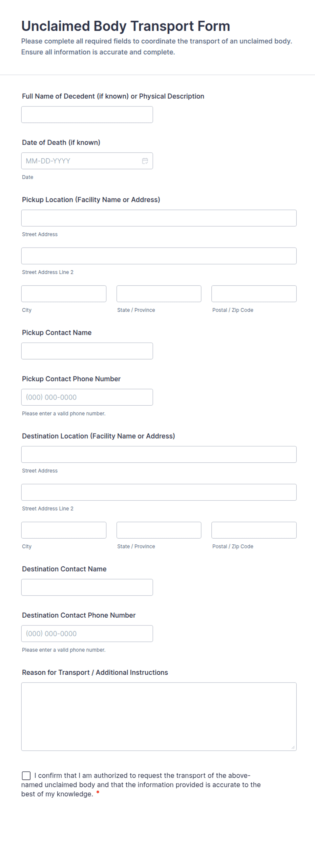Click Pickup Location State / Province field
315x868 pixels.
pyautogui.click(x=159, y=294)
